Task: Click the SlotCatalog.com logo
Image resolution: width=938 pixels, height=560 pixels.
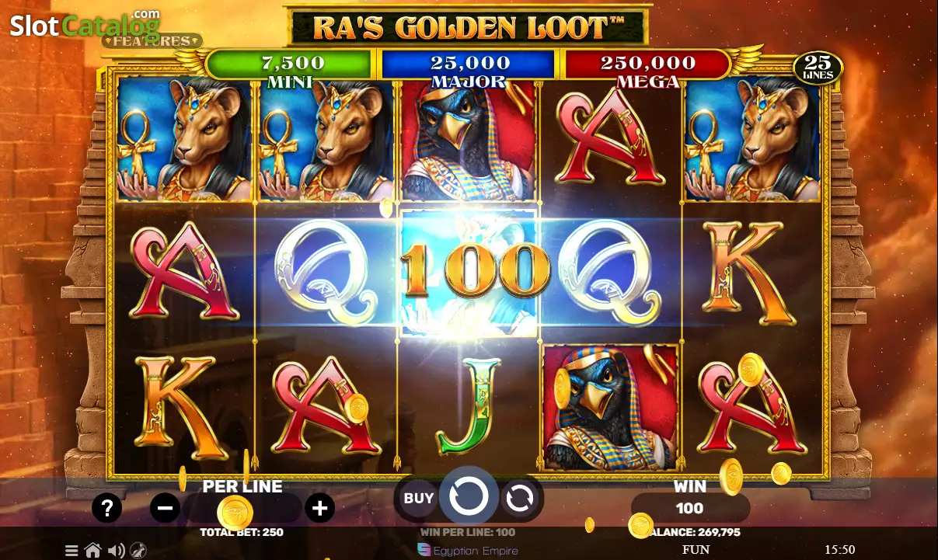Action: [x=84, y=25]
